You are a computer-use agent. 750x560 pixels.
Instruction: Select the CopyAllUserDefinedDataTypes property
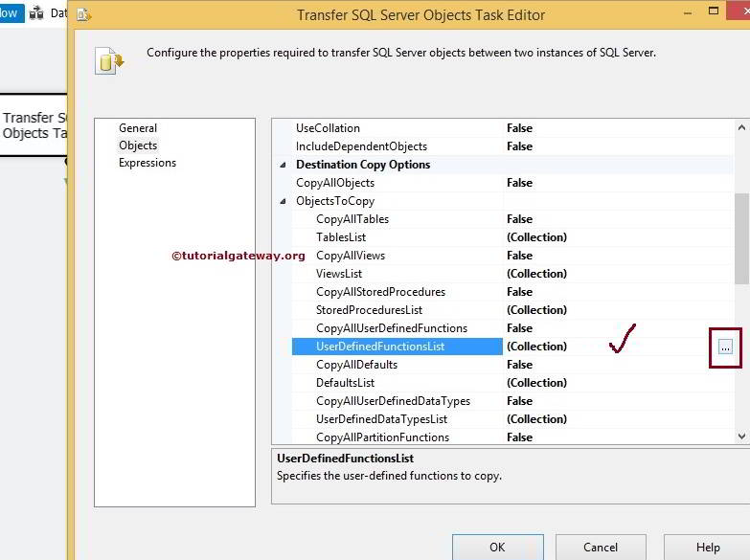pos(393,401)
